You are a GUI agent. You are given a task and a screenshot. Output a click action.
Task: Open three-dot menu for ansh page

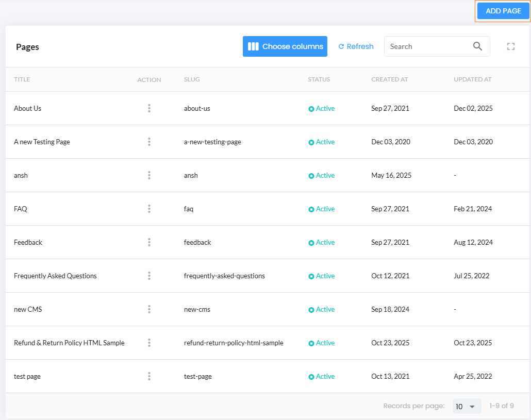click(149, 175)
